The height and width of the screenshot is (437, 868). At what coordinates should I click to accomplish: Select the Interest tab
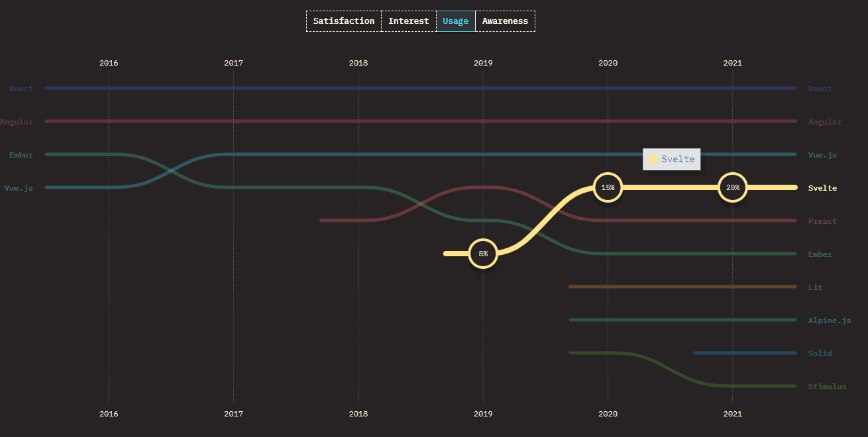pyautogui.click(x=408, y=21)
